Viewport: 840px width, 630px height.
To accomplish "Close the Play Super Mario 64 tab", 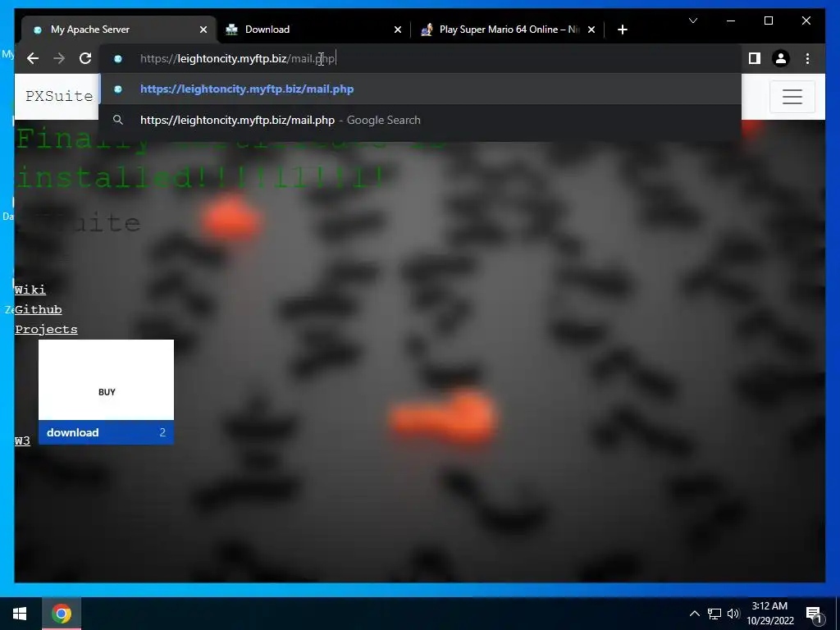I will 591,30.
